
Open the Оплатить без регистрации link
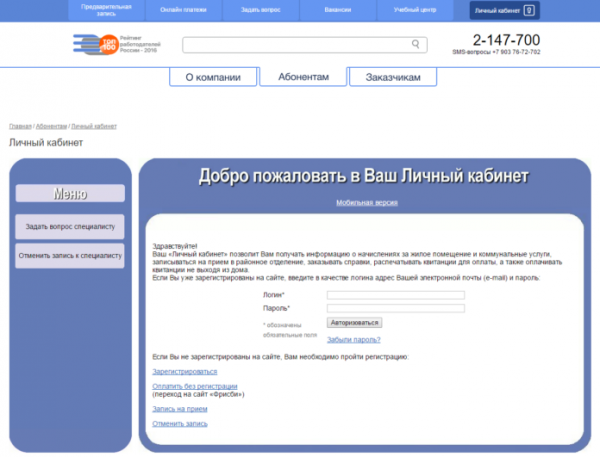pos(195,386)
